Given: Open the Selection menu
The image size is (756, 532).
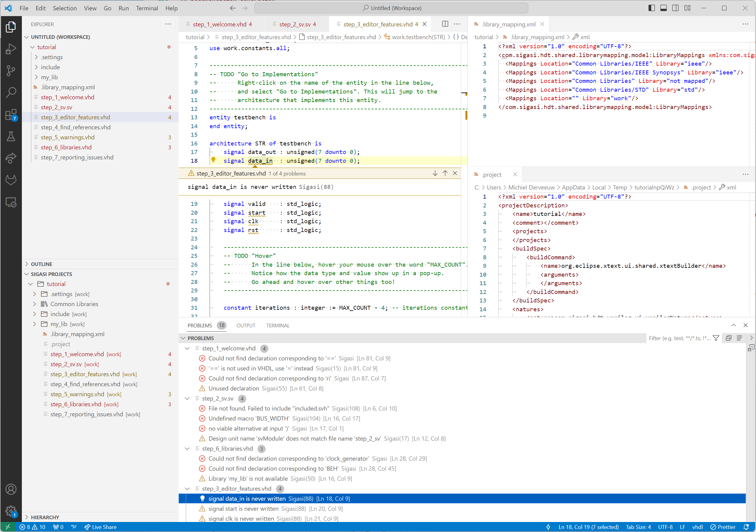Looking at the screenshot, I should click(x=65, y=8).
